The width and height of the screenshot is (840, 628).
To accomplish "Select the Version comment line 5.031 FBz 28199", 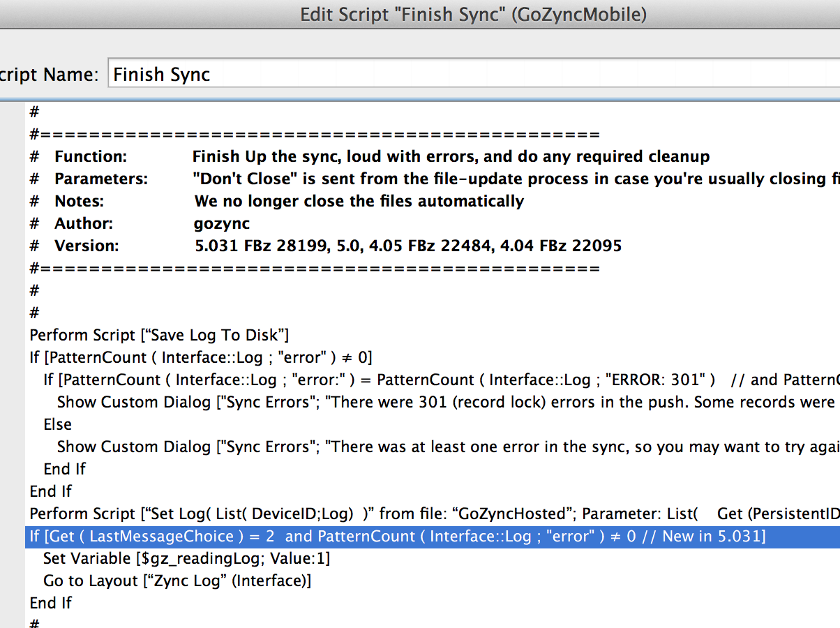I will [326, 246].
